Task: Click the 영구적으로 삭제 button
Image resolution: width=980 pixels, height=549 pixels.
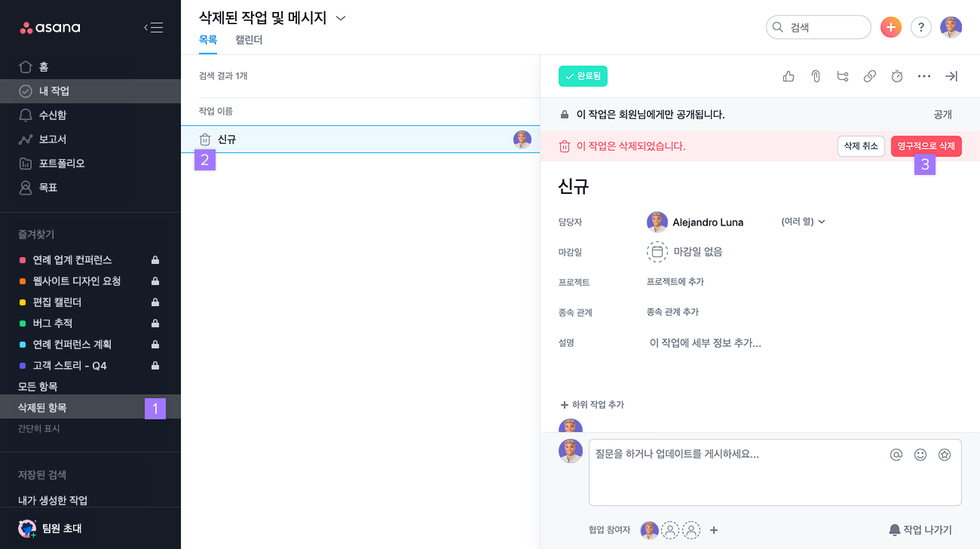Action: (x=926, y=146)
